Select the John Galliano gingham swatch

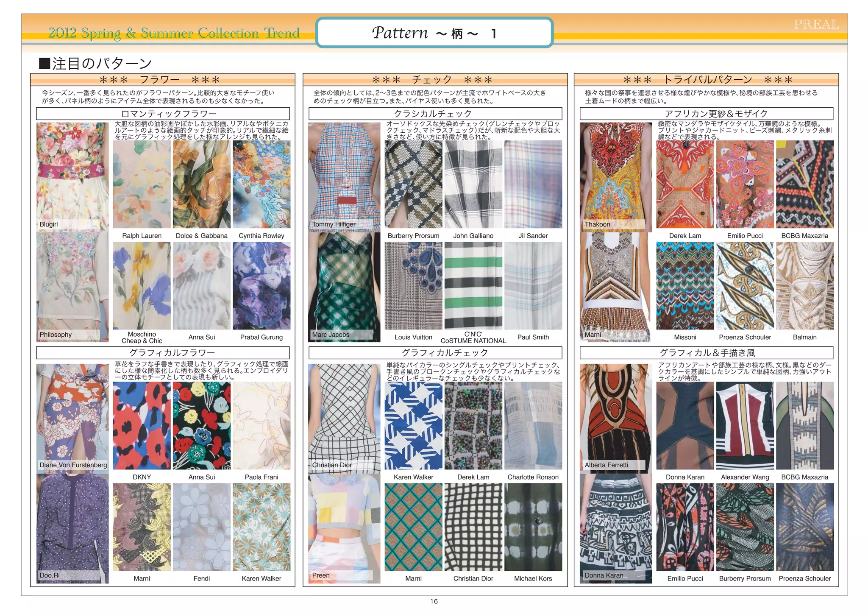(x=473, y=184)
